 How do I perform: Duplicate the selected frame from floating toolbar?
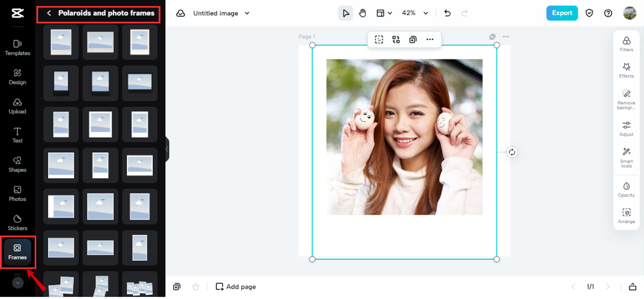413,40
